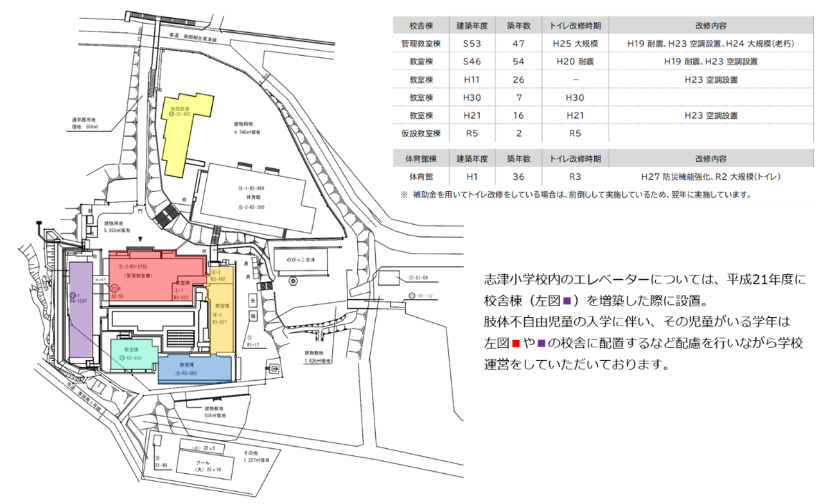The height and width of the screenshot is (504, 819).
Task: Select the orange 教室棟 R3-937 building
Action: 221,318
